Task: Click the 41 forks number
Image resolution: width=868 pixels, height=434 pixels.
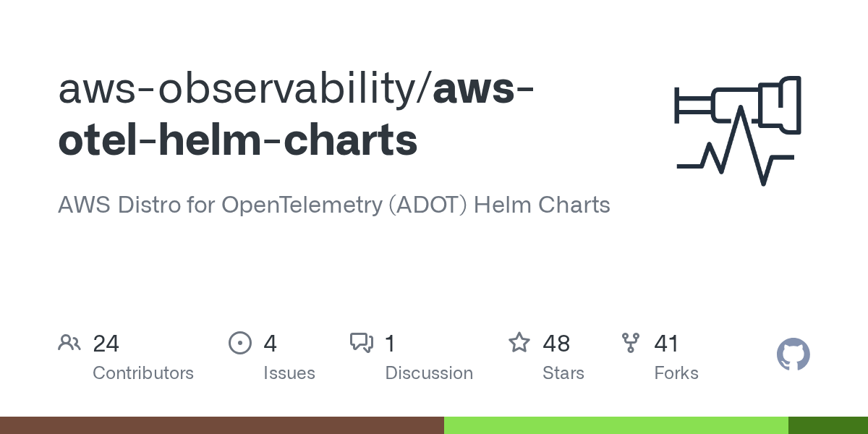Action: point(666,344)
